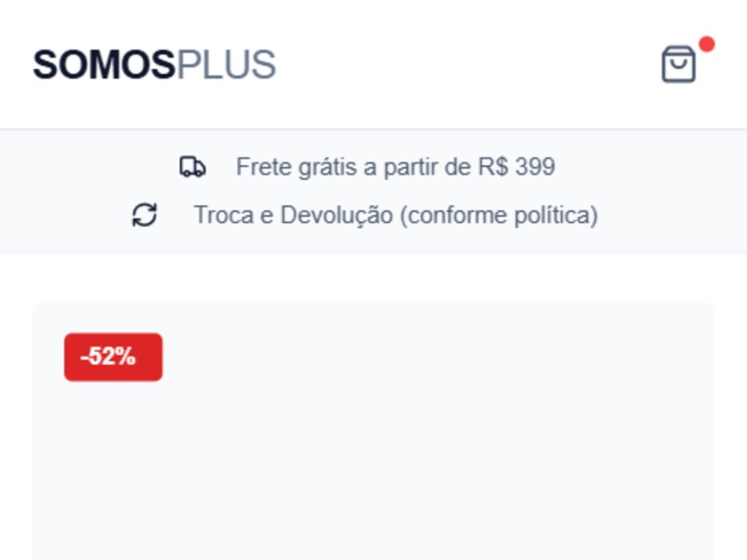Viewport: 747px width, 560px height.
Task: Click the red -52% discount badge
Action: pos(113,357)
